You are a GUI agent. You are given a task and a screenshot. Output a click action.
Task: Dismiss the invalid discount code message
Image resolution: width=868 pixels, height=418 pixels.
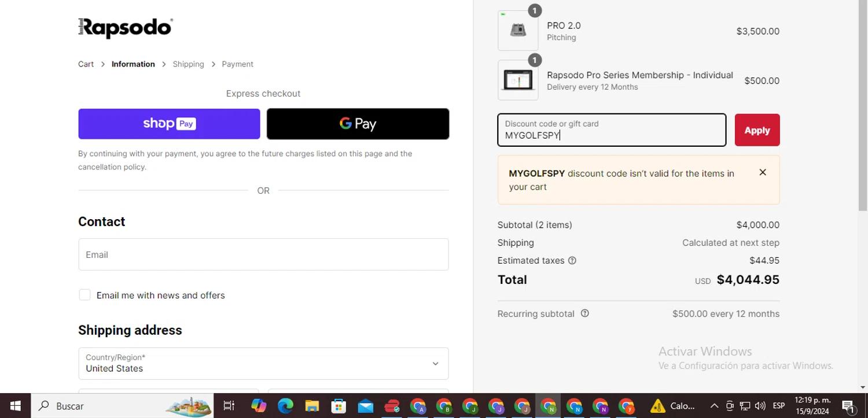click(x=763, y=172)
